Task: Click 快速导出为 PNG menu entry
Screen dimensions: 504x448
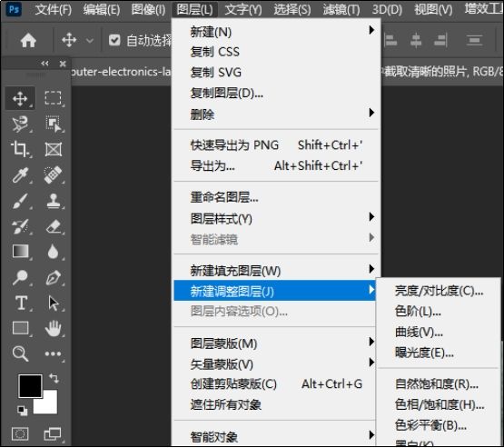Action: [277, 145]
